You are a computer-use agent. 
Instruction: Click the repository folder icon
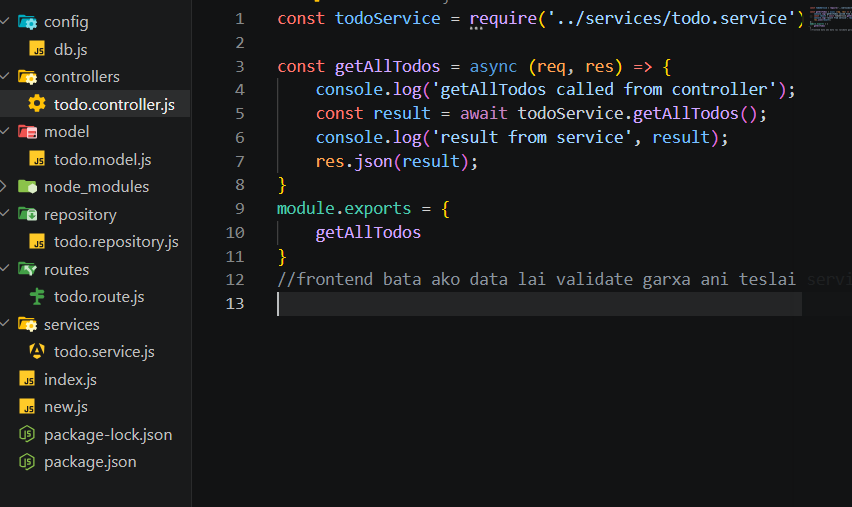click(27, 214)
